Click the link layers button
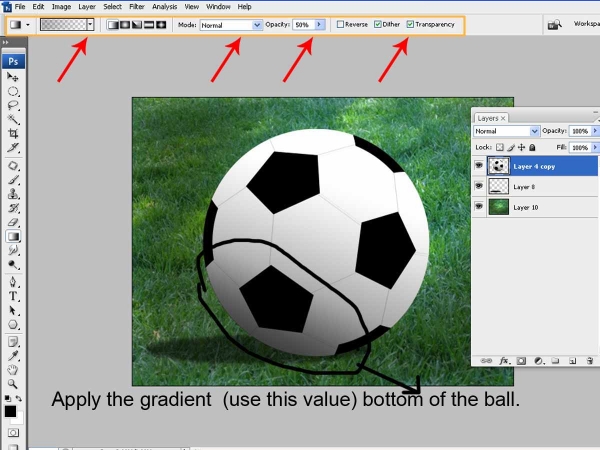The width and height of the screenshot is (600, 450). 486,360
